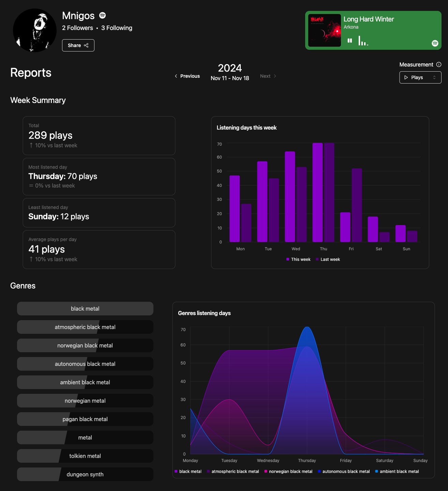Go to the Previous week

pos(187,76)
